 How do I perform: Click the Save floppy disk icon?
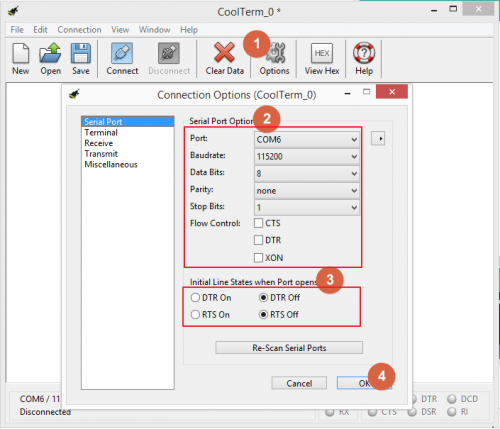point(81,53)
